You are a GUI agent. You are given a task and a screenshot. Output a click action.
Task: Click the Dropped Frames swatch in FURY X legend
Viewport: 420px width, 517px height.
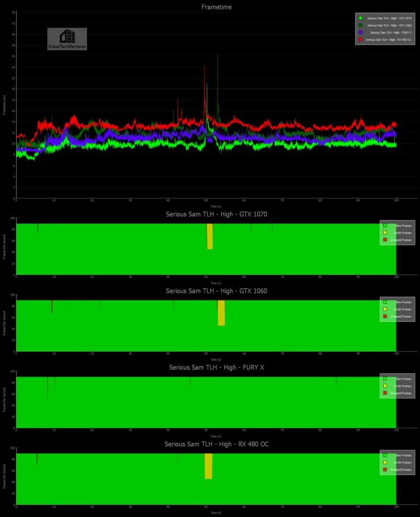point(385,393)
